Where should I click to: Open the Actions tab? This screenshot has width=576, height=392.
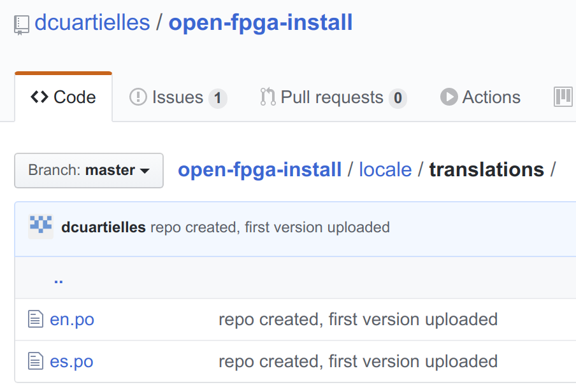[480, 97]
